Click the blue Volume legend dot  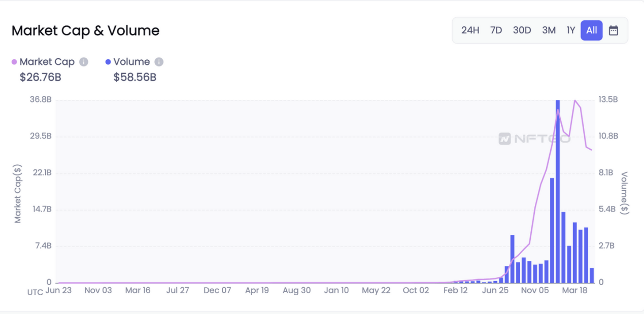point(108,62)
